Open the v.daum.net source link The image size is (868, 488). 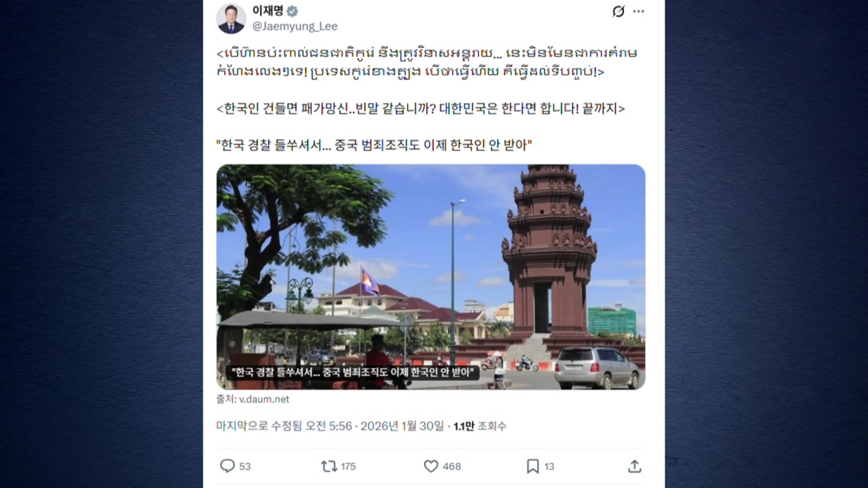pos(264,399)
